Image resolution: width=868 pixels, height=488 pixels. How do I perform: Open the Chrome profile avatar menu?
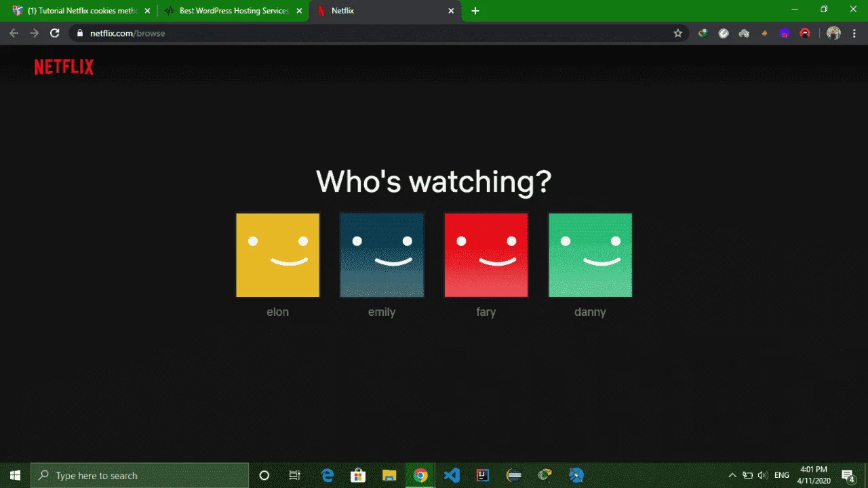tap(833, 33)
